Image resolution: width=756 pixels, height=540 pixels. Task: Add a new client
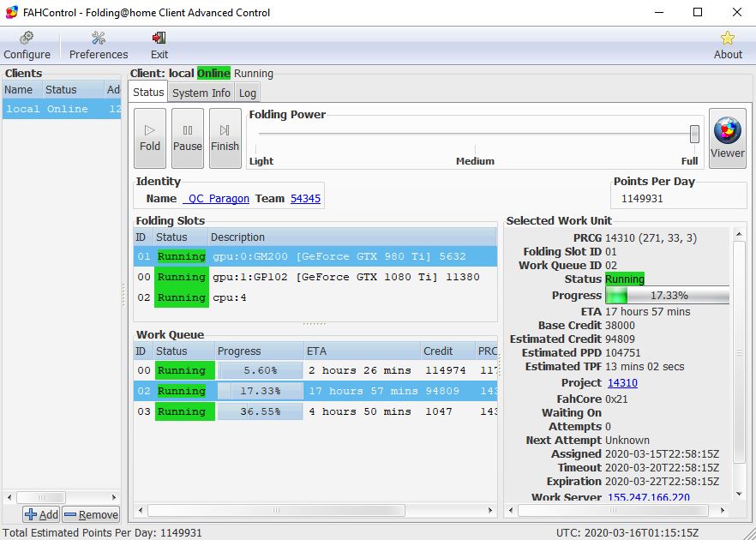(41, 514)
